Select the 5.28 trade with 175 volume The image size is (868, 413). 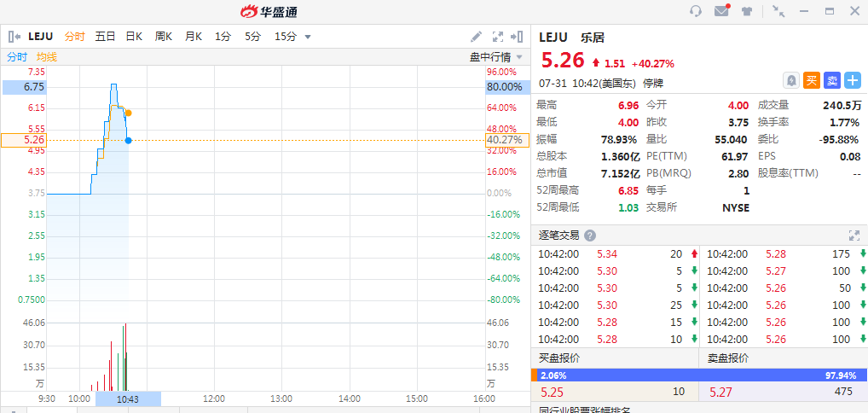pos(784,254)
